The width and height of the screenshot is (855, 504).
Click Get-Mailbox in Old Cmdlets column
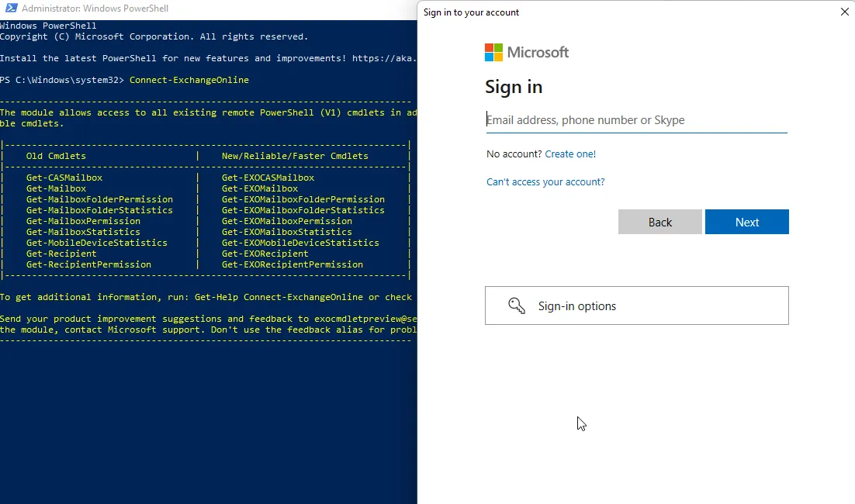pyautogui.click(x=56, y=188)
